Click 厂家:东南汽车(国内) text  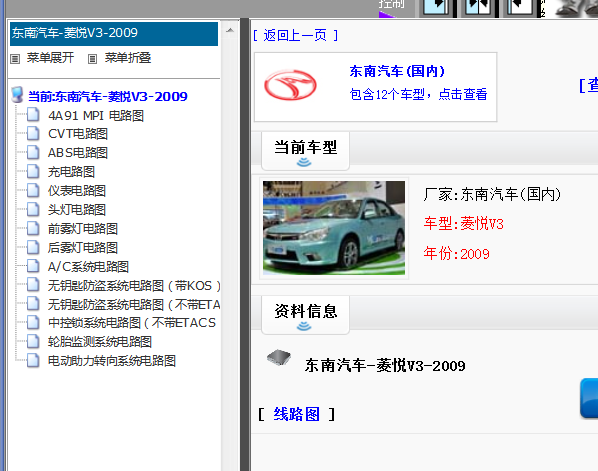point(492,195)
